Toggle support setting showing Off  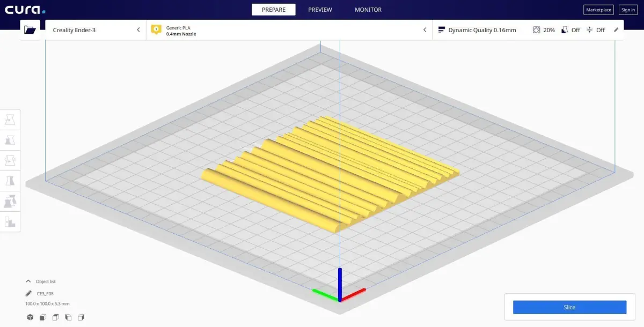(570, 30)
